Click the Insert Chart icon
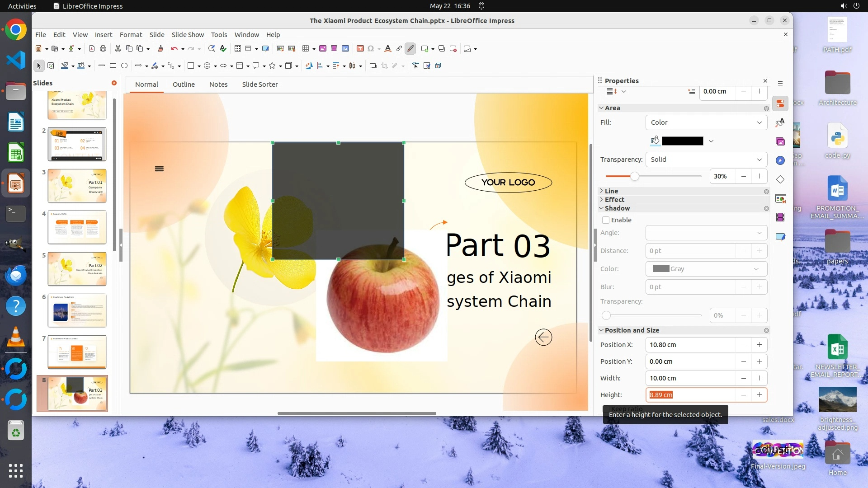Viewport: 868px width, 488px height. tap(345, 49)
